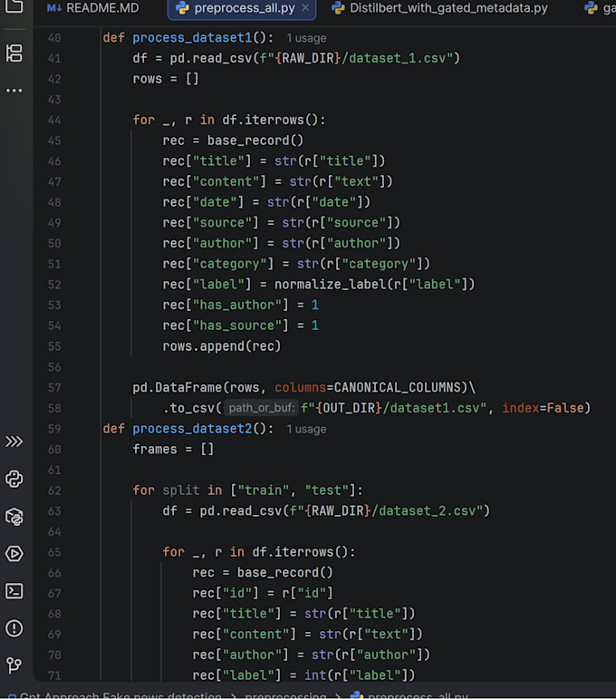Click base_record() call on line 45
Viewport: 616px width, 699px height.
(x=255, y=141)
